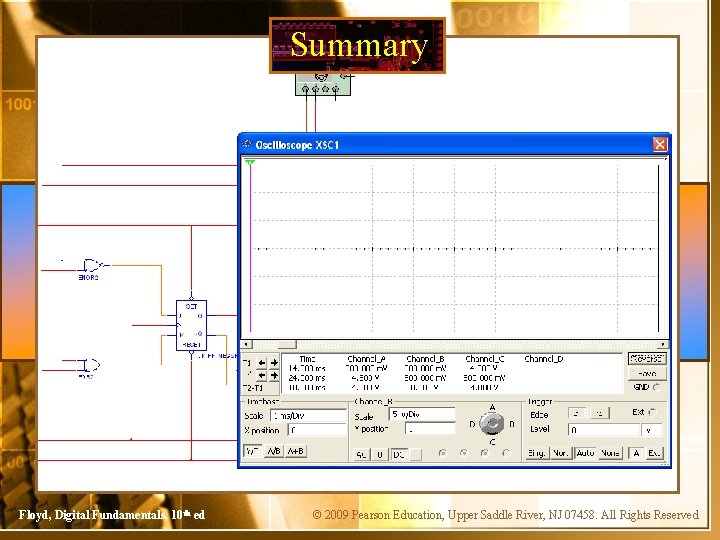The image size is (720, 540).
Task: Close the Oscilloscope XSC1 window
Action: pyautogui.click(x=660, y=145)
